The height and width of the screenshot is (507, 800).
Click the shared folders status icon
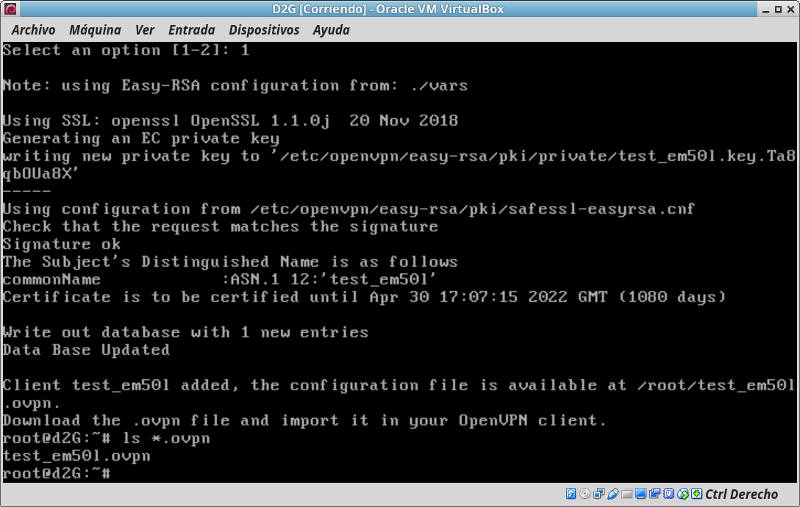(x=627, y=494)
